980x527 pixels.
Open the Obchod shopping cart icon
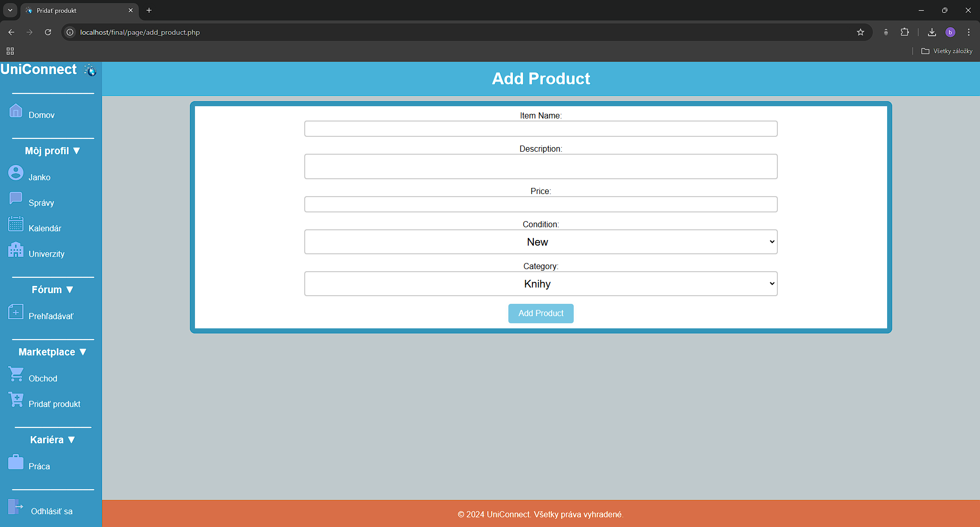[16, 374]
